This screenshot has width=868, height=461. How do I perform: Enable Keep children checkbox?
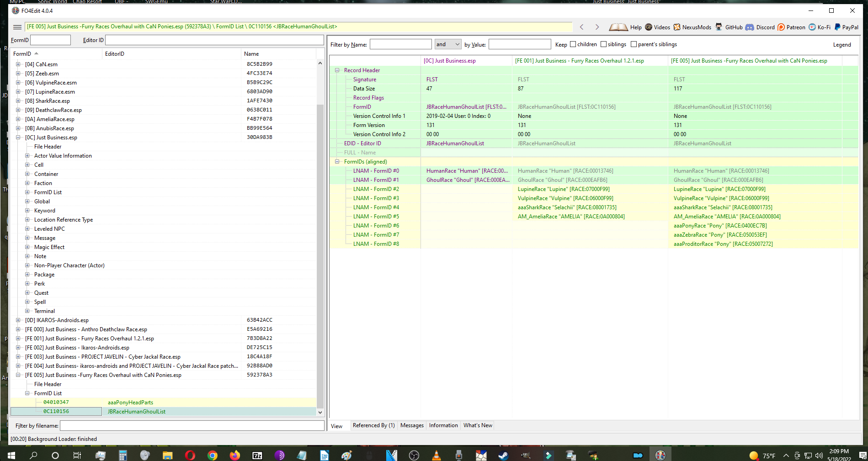point(573,44)
